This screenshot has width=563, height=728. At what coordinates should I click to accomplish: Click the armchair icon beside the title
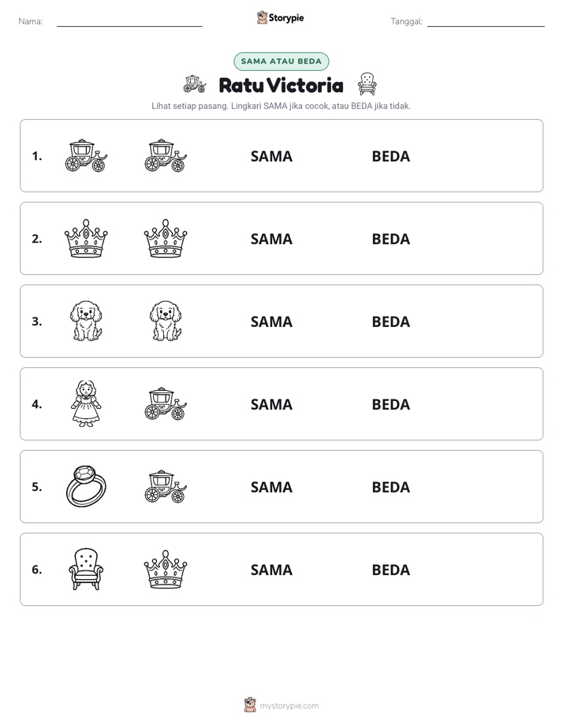[367, 84]
